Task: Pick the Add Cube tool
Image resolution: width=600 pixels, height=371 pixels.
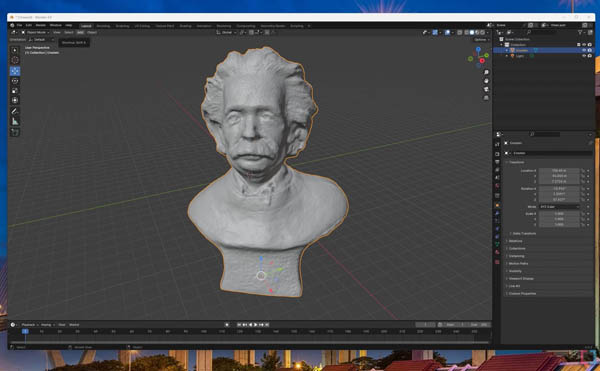Action: (15, 132)
